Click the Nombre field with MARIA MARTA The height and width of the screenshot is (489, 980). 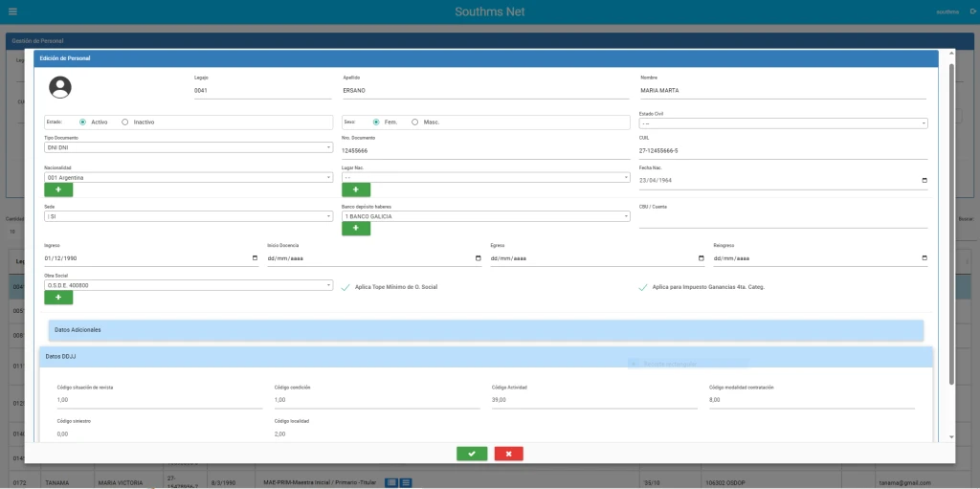(783, 91)
